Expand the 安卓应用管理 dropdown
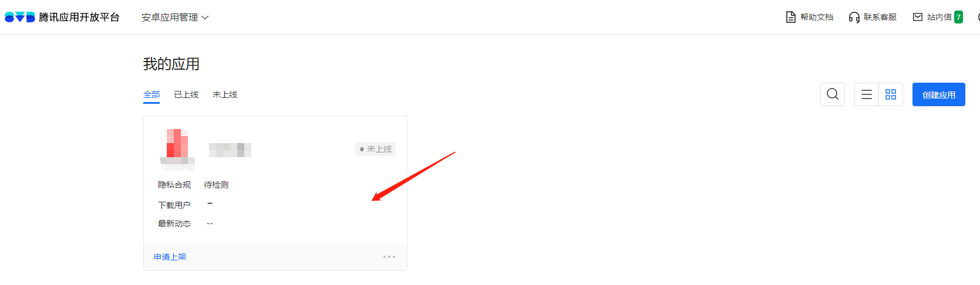Viewport: 980px width, 285px height. point(175,18)
